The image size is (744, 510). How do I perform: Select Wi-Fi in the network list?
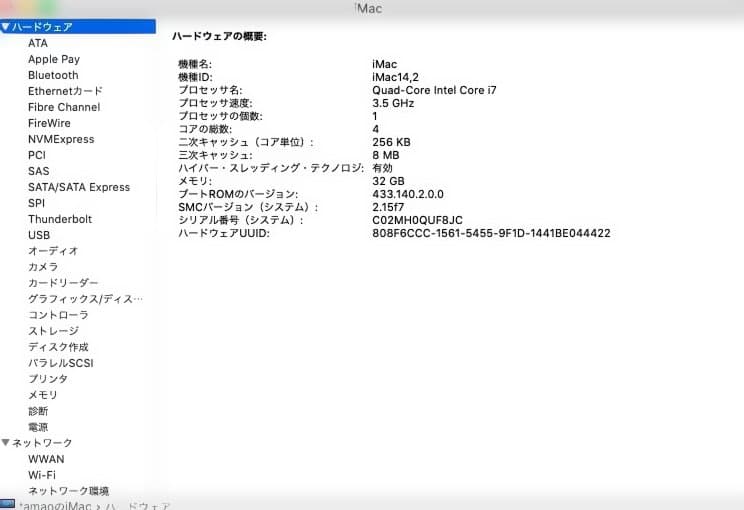[42, 475]
